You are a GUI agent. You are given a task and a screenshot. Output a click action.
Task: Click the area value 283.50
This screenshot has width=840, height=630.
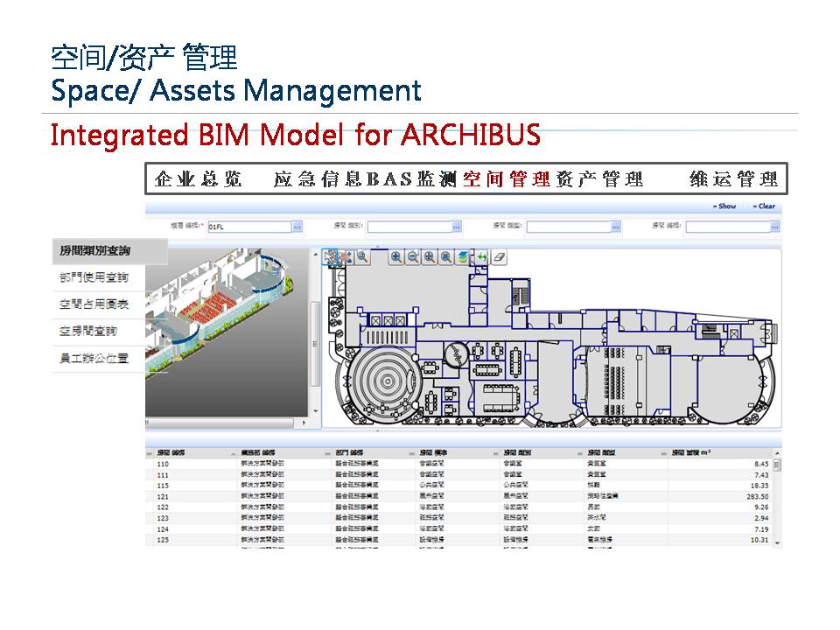tap(758, 497)
